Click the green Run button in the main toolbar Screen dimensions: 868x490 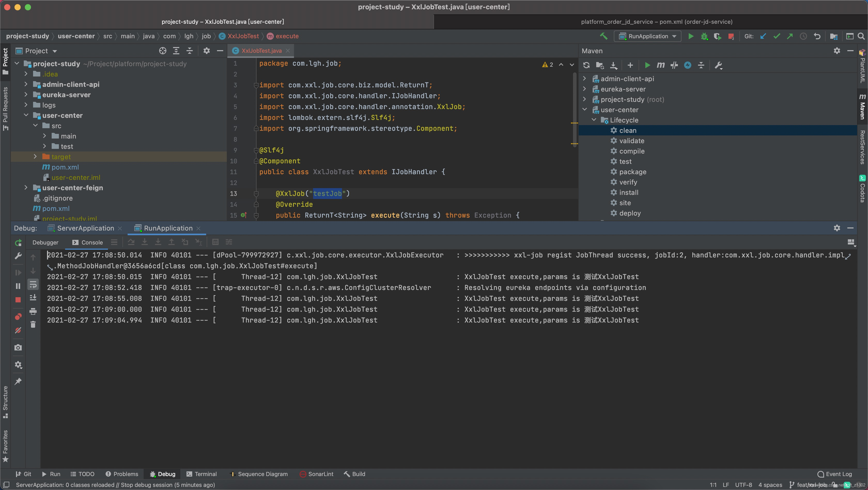click(x=691, y=36)
